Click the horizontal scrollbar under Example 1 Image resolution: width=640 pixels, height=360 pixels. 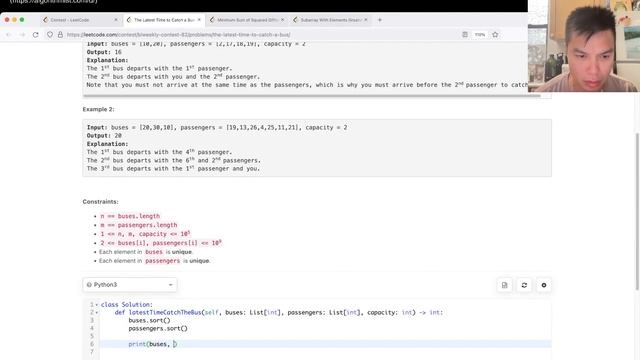coord(312,96)
